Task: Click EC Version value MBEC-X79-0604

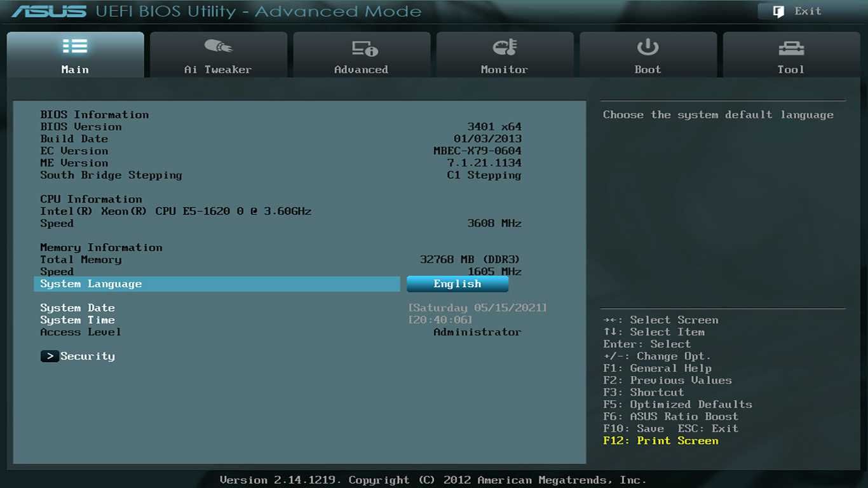Action: [477, 151]
